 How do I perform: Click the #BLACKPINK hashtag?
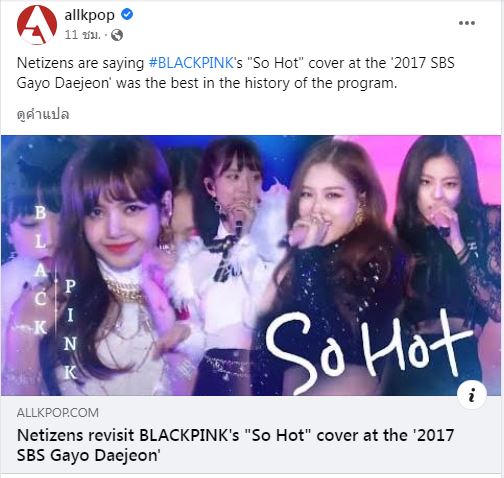pos(191,63)
